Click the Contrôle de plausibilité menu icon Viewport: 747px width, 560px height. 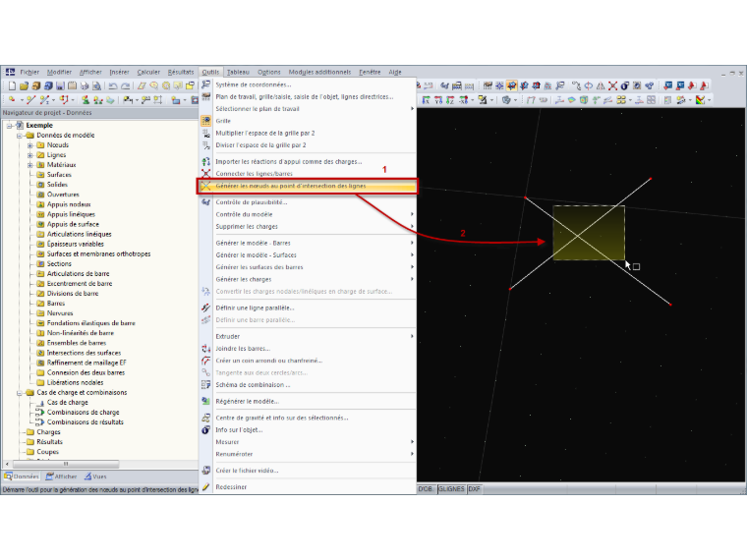click(205, 202)
